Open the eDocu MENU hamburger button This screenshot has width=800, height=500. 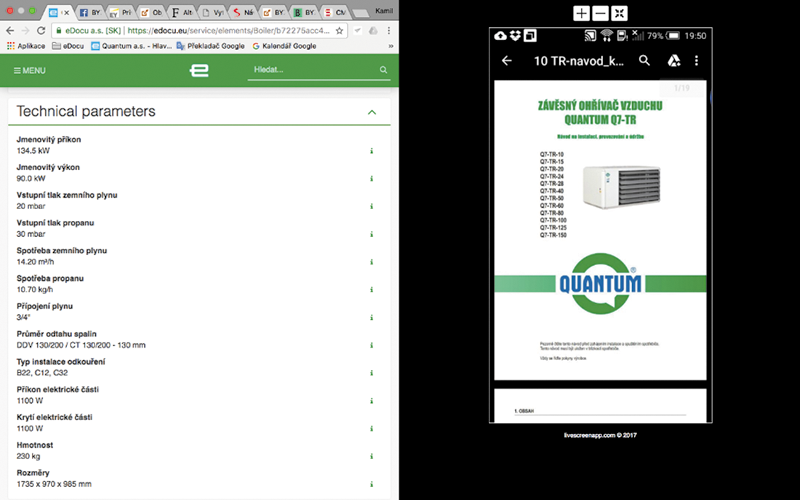pos(30,70)
